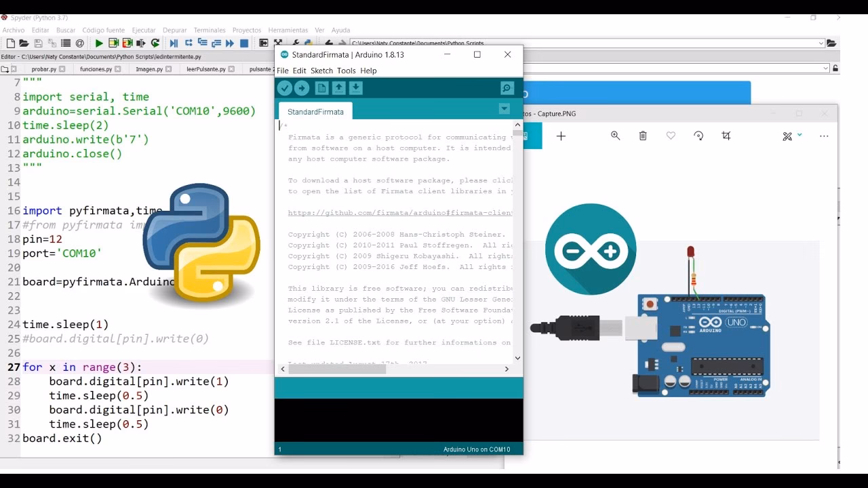Open the working directory dropdown in Spyder
Screen dimensions: 868x488
823,42
